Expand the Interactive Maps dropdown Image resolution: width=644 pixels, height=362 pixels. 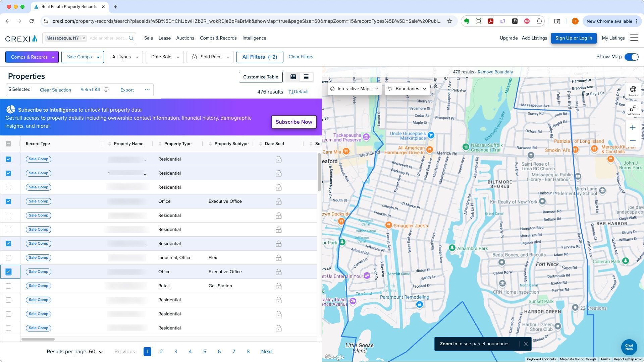coord(354,89)
